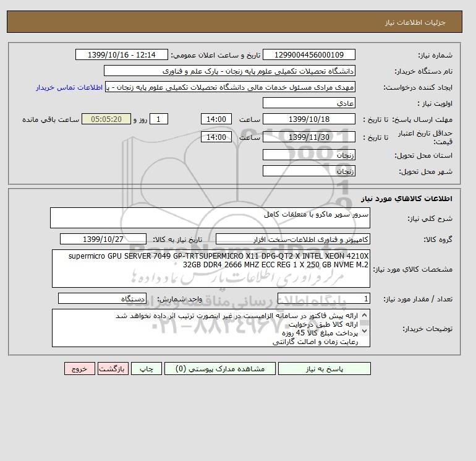Click the خروج exit button
The width and height of the screenshot is (476, 461).
[80, 369]
